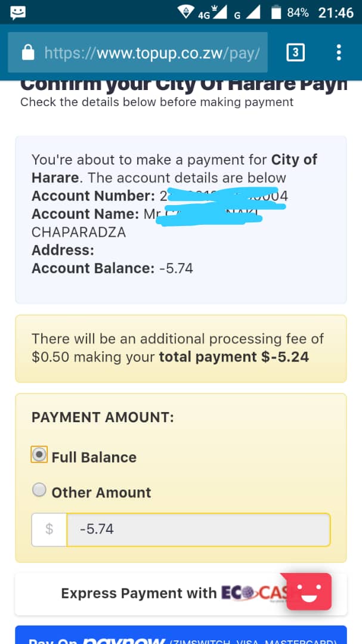Click the payment amount field showing -5.74
This screenshot has width=362, height=644.
pos(197,530)
